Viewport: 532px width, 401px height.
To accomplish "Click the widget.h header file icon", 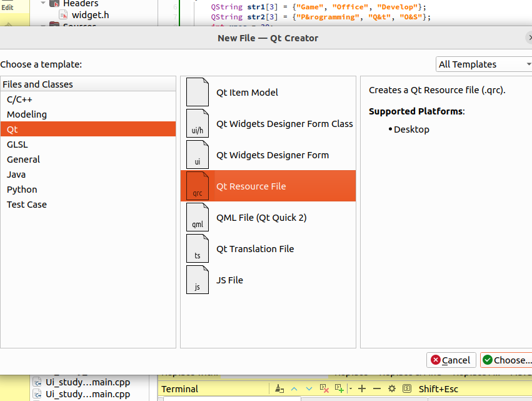I will tap(63, 14).
